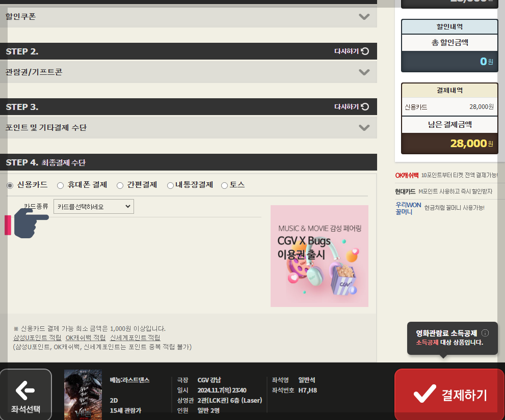The width and height of the screenshot is (505, 420).
Task: Click the 결제하기 payment button
Action: click(x=449, y=394)
